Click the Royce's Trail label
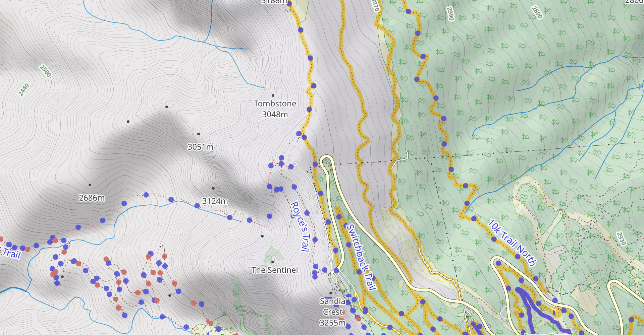Viewport: 644px width, 335px height. point(300,226)
